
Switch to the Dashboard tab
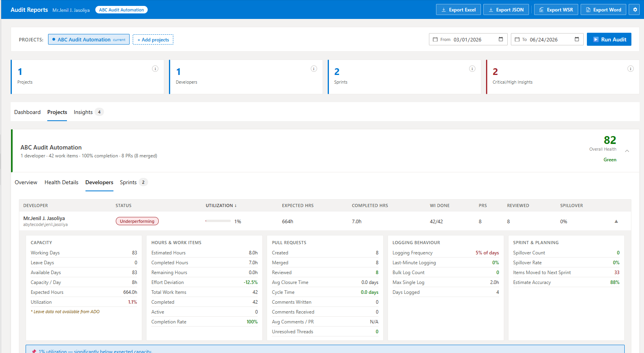point(27,112)
